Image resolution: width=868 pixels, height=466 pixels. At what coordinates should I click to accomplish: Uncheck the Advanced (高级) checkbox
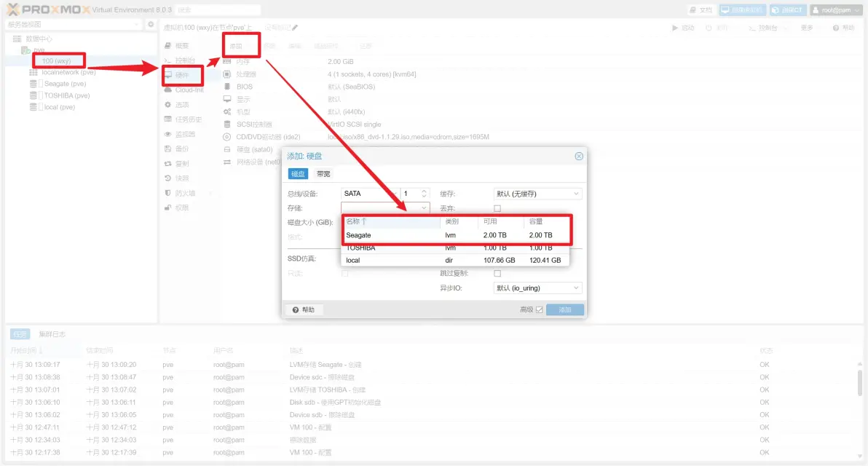540,309
